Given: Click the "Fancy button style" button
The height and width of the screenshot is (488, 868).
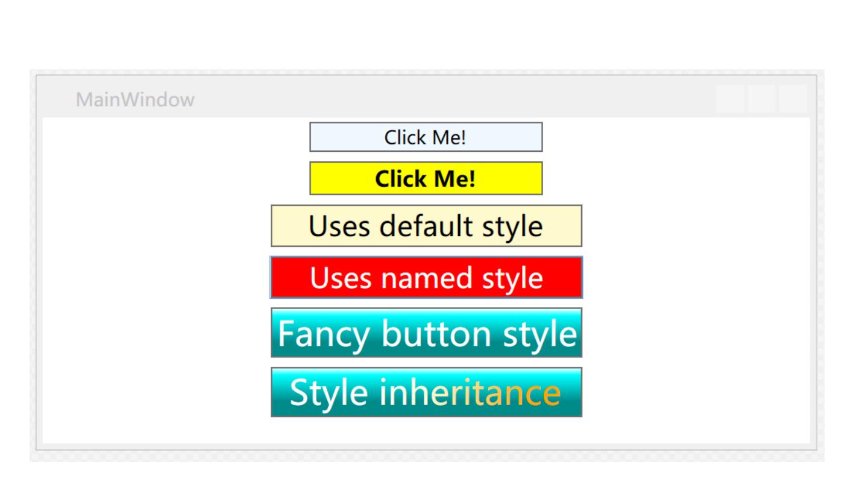Looking at the screenshot, I should tap(426, 333).
